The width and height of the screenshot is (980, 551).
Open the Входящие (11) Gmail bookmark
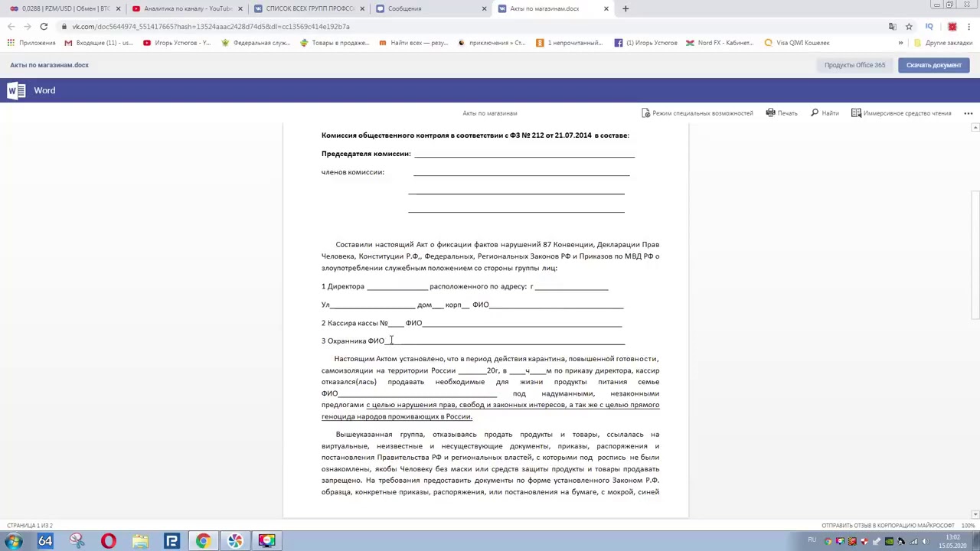(x=99, y=43)
